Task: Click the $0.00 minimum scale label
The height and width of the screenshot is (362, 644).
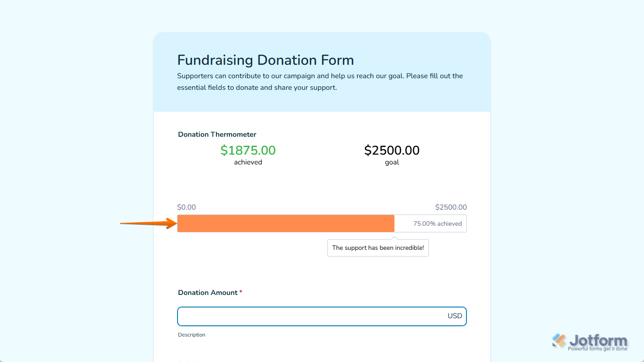Action: (186, 207)
